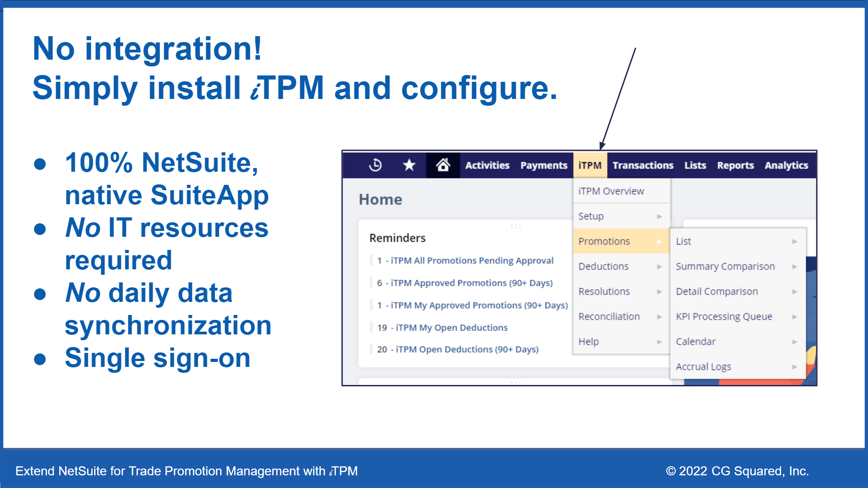Open the KPI Processing Queue entry
Viewport: 868px width, 488px height.
pyautogui.click(x=724, y=317)
